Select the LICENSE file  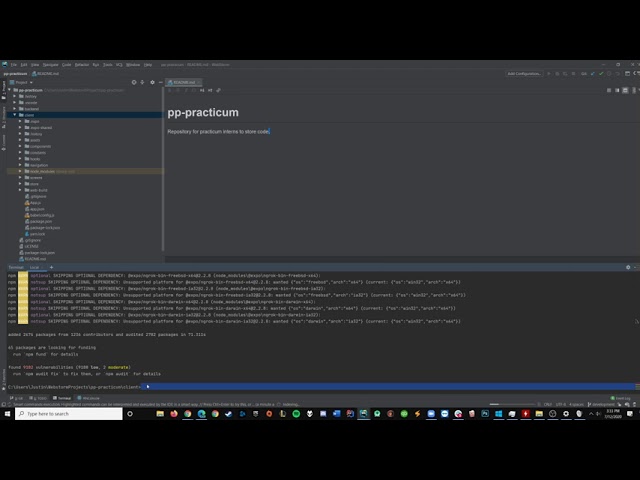tap(31, 247)
